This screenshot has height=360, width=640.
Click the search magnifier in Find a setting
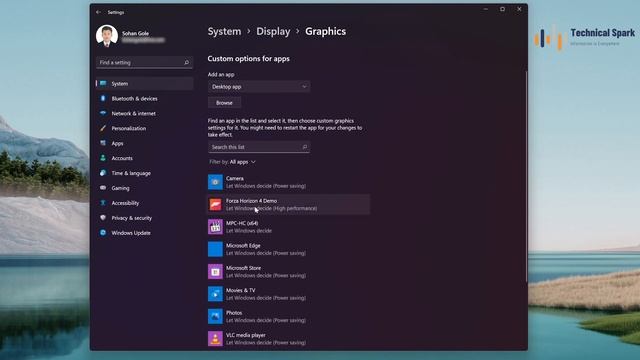click(187, 62)
